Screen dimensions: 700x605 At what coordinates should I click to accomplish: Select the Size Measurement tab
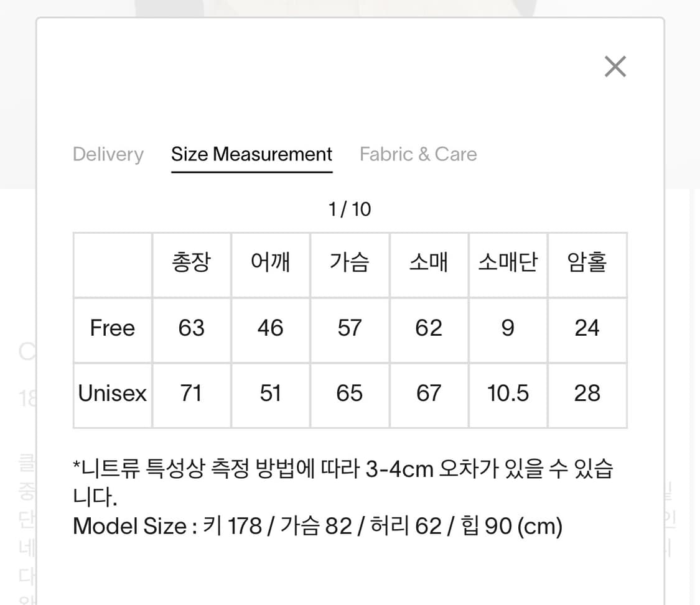pos(251,154)
